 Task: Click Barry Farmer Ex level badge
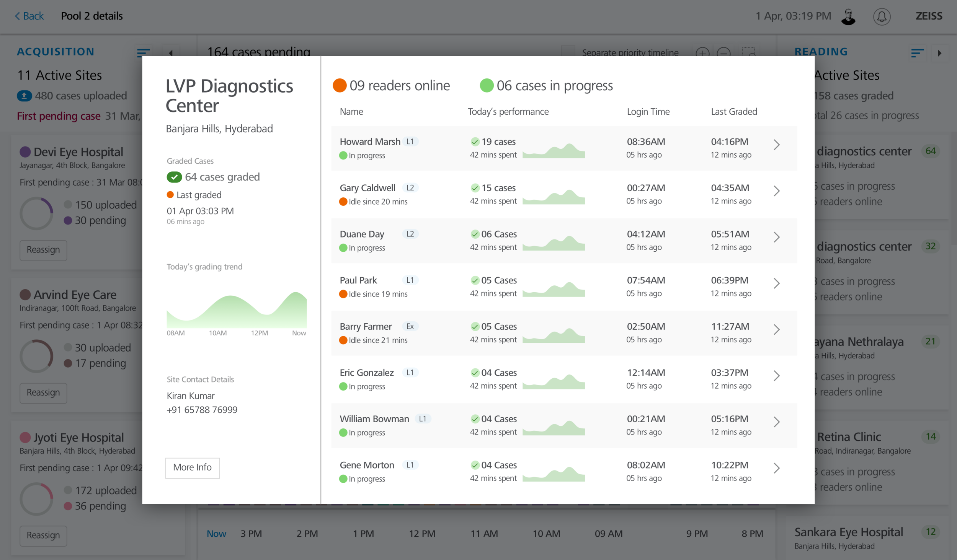pos(410,326)
